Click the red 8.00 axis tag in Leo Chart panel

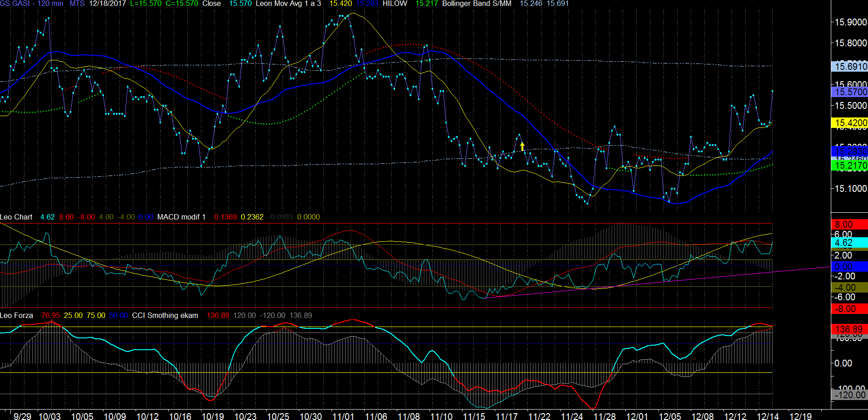(849, 225)
